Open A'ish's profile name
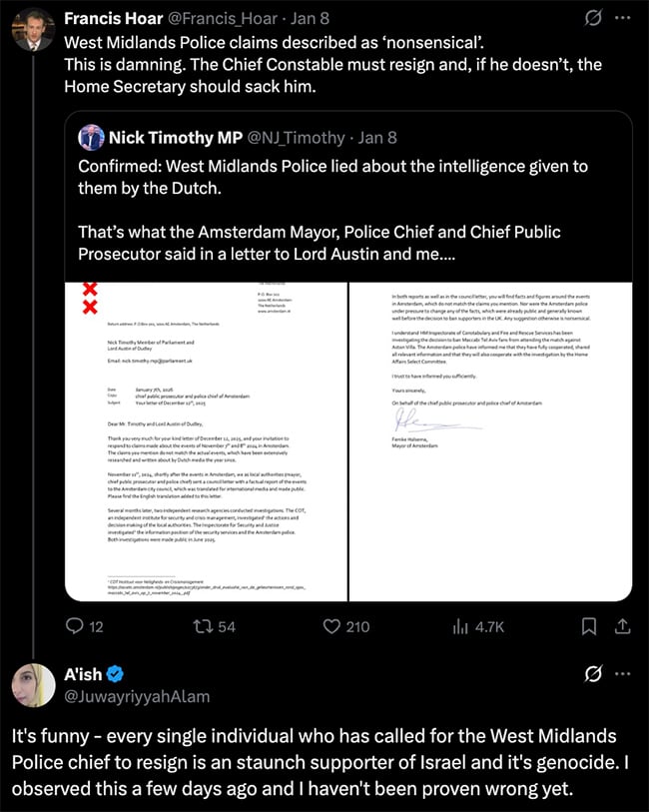Image resolution: width=649 pixels, height=812 pixels. click(x=84, y=675)
